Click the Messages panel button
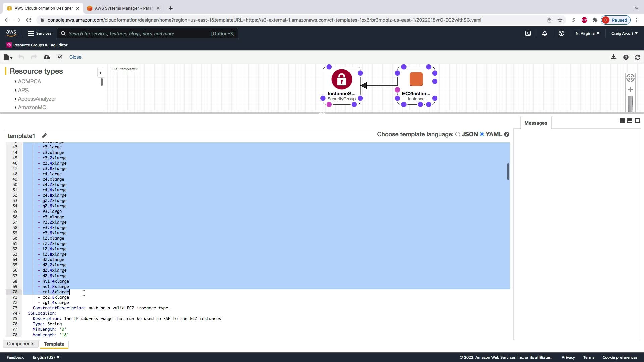This screenshot has width=644, height=362. (536, 123)
